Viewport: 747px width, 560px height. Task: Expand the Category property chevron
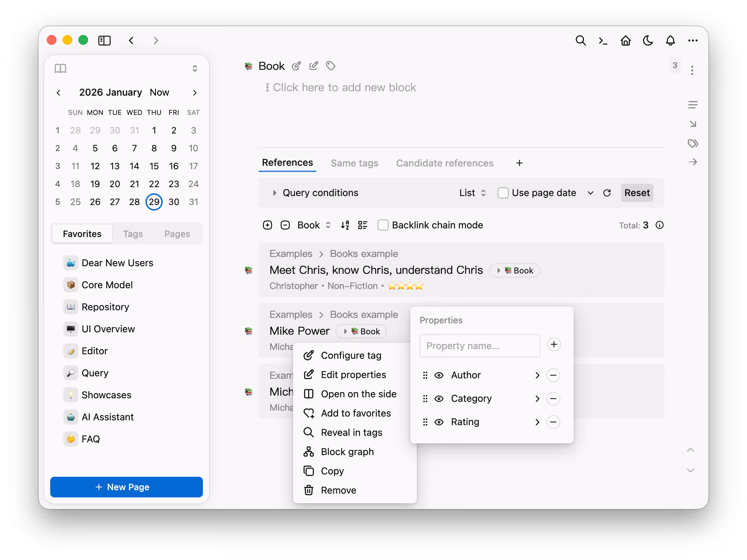pyautogui.click(x=537, y=399)
